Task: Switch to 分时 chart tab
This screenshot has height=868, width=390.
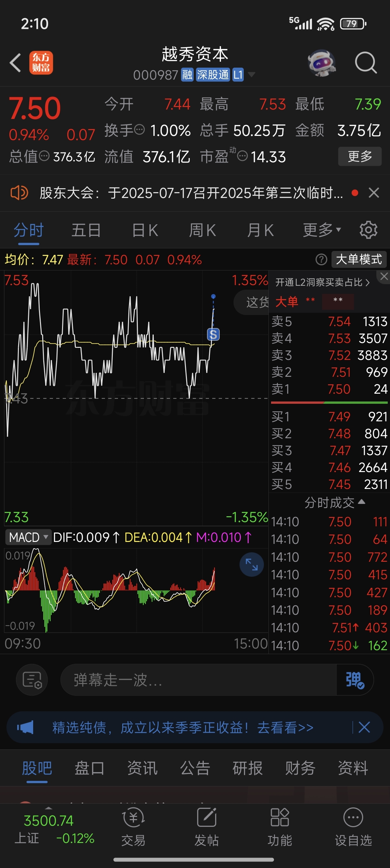Action: [x=29, y=230]
